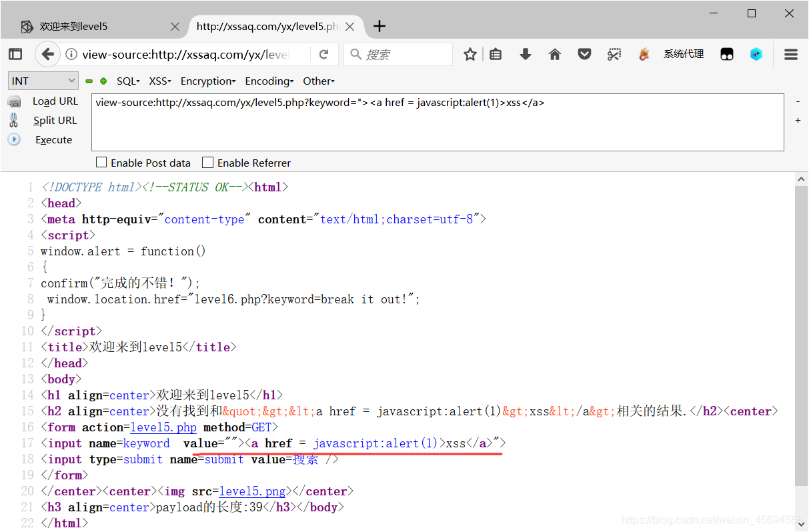Close the 欢迎来到level5 tab
The height and width of the screenshot is (532, 809).
(x=175, y=27)
